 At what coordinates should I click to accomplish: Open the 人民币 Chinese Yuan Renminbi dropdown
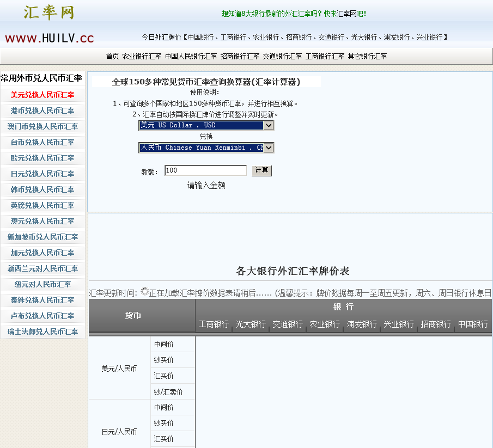206,148
